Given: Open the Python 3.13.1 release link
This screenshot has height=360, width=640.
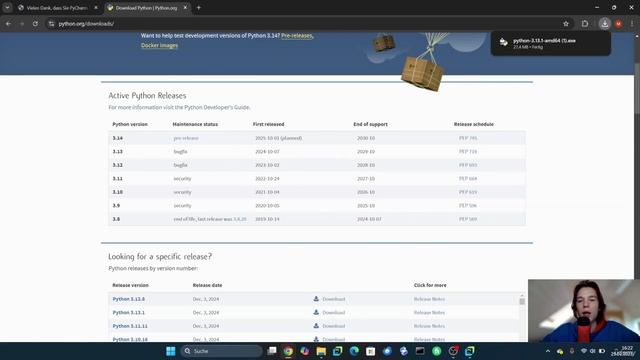Looking at the screenshot, I should click(x=129, y=312).
